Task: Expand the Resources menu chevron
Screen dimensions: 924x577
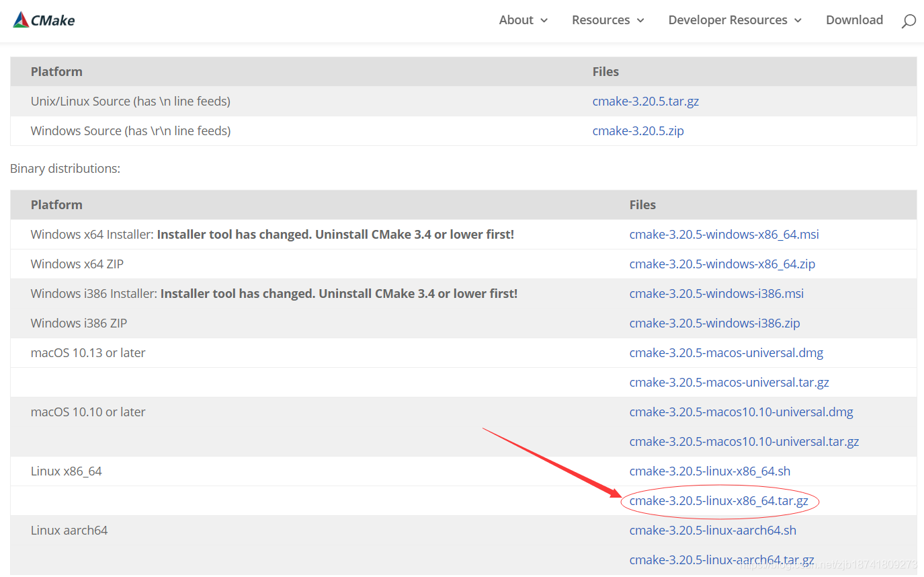Action: [x=640, y=21]
